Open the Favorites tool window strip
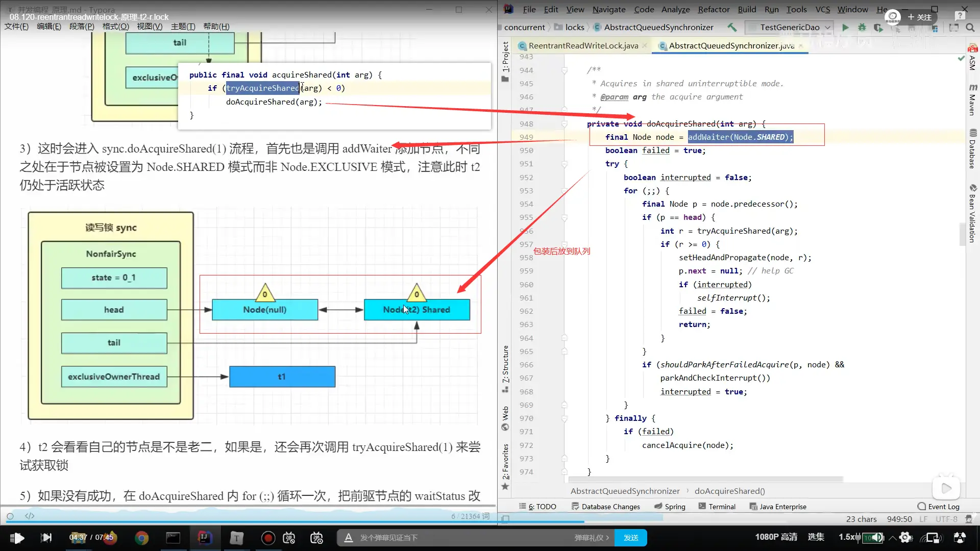The height and width of the screenshot is (551, 980). click(505, 466)
